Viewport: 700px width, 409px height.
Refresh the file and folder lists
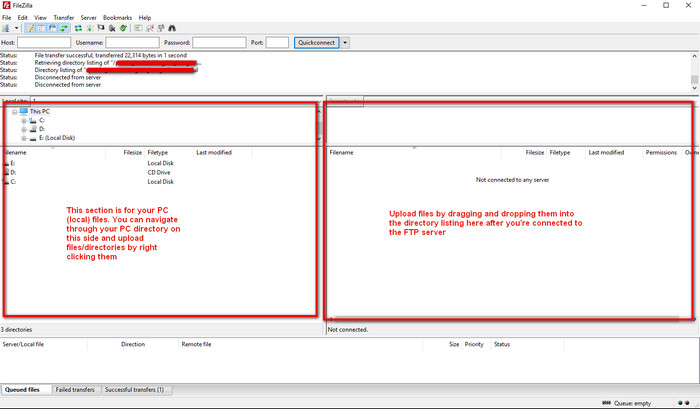78,28
